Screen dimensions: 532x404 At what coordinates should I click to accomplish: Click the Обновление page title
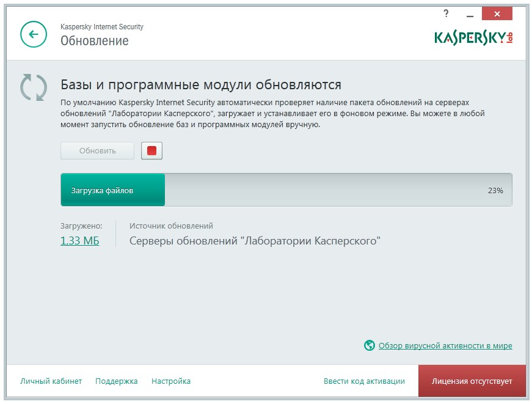(95, 41)
